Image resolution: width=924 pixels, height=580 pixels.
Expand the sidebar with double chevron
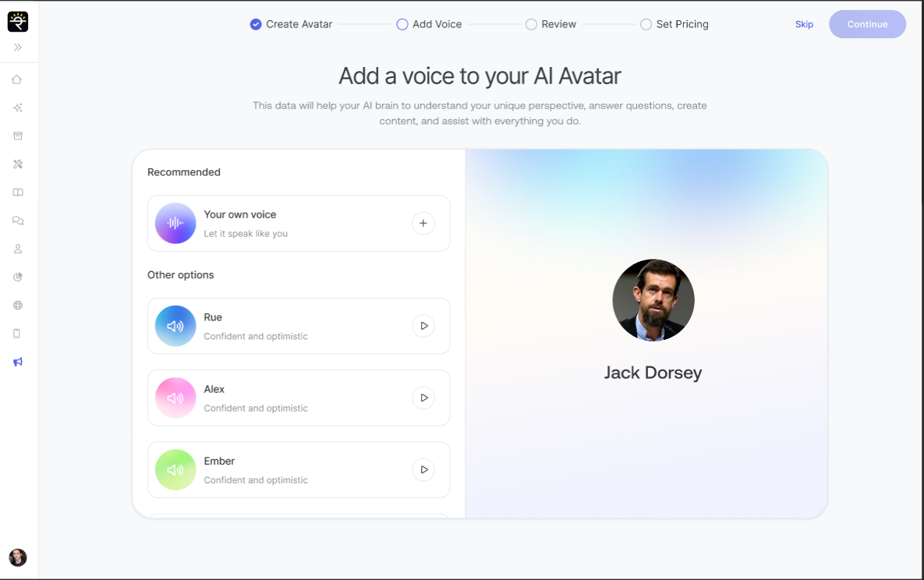(18, 47)
